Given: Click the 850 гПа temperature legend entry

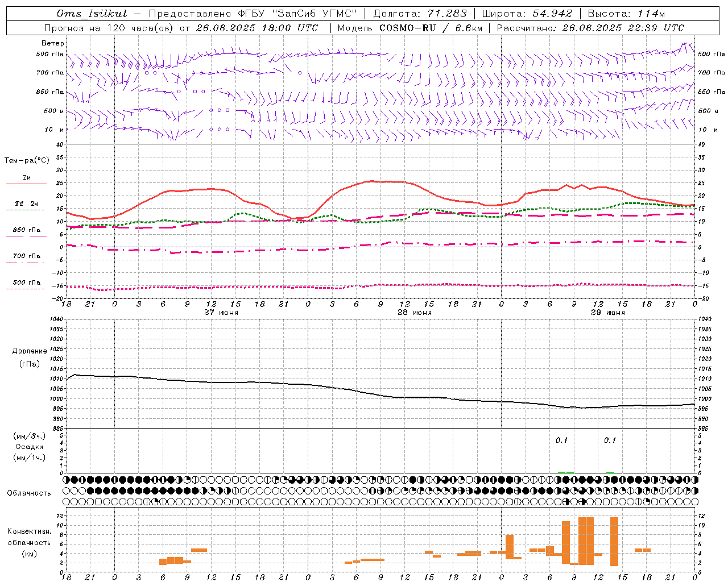Looking at the screenshot, I should click(27, 230).
